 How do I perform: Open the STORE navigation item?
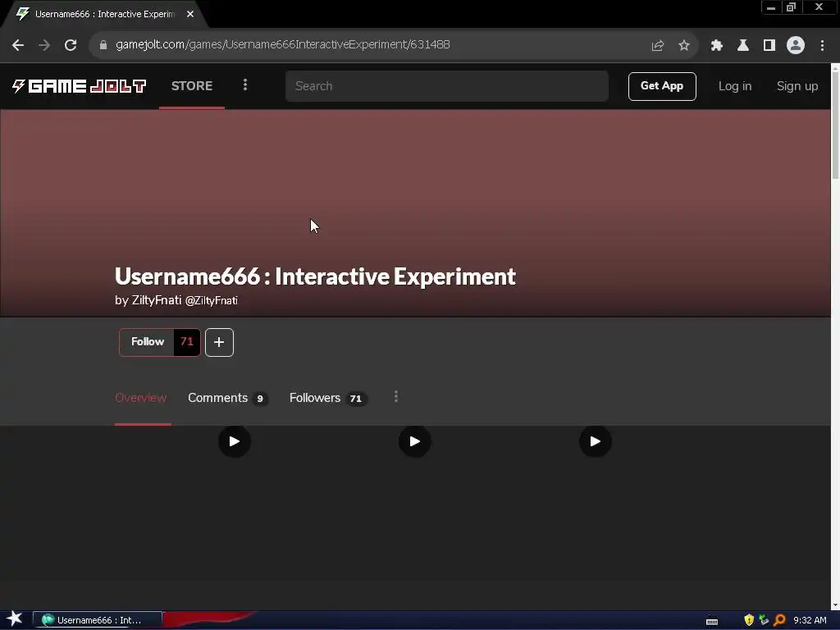192,85
